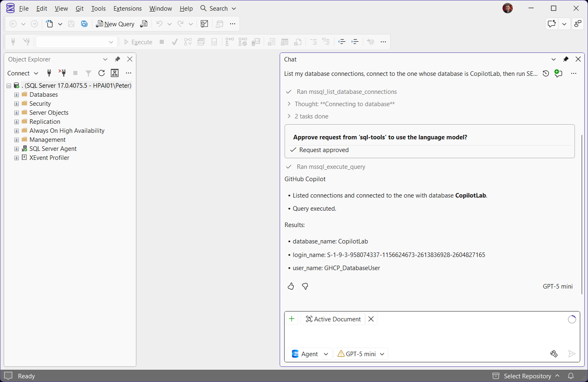The height and width of the screenshot is (382, 588).
Task: Click the New Query toolbar button
Action: 115,24
